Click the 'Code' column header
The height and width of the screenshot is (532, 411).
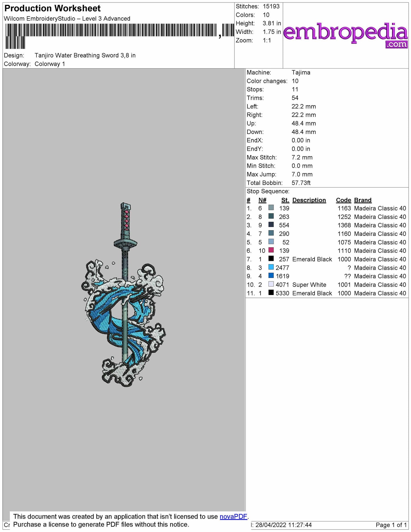pos(343,200)
